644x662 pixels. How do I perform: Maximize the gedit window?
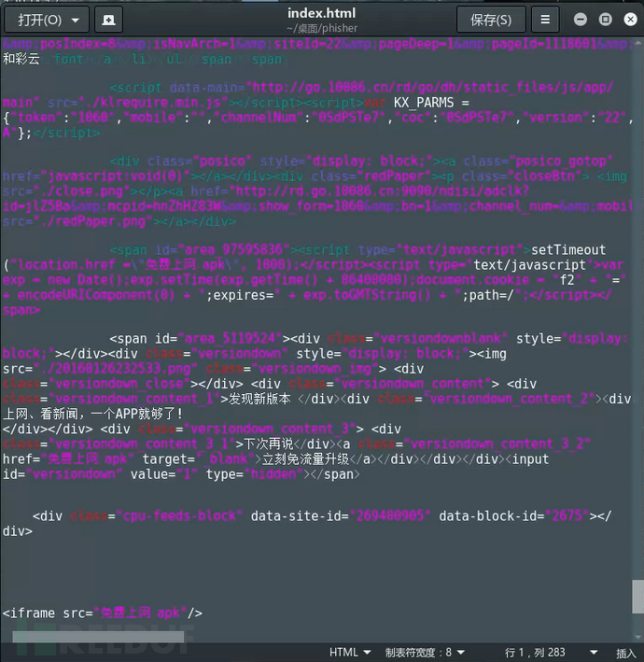coord(605,20)
